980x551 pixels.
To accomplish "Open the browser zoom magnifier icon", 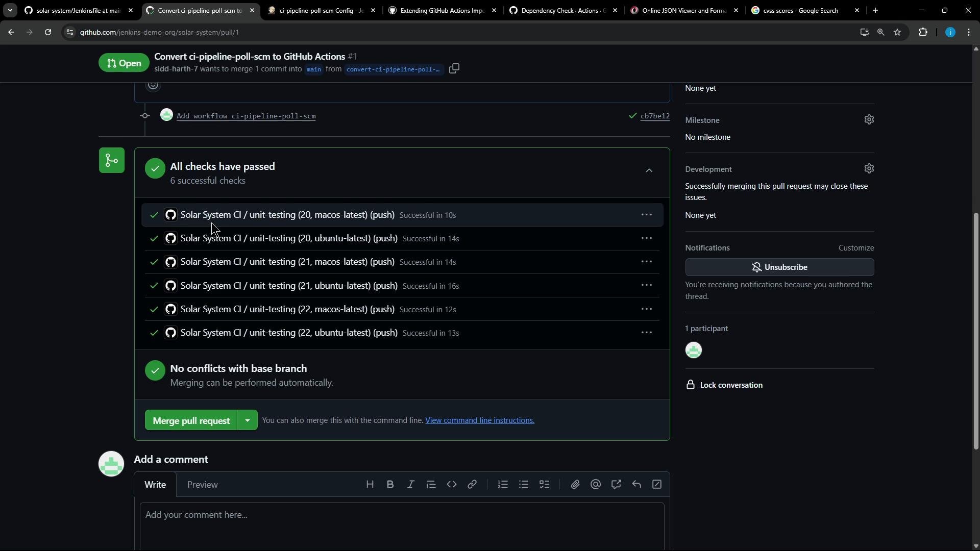I will click(x=881, y=32).
